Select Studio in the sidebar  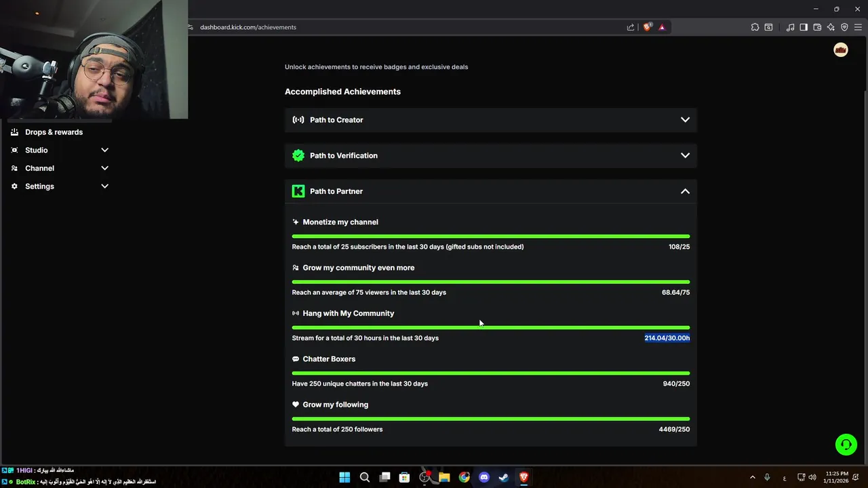click(37, 150)
